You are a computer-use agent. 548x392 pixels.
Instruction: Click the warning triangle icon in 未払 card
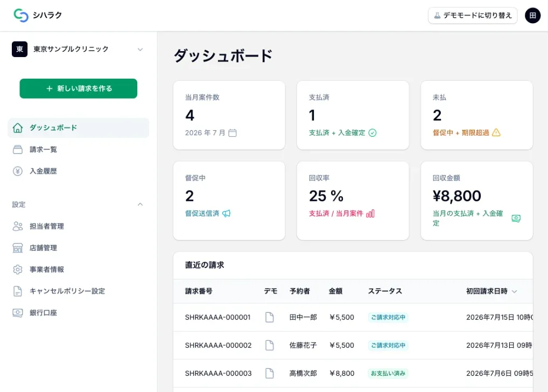click(496, 132)
